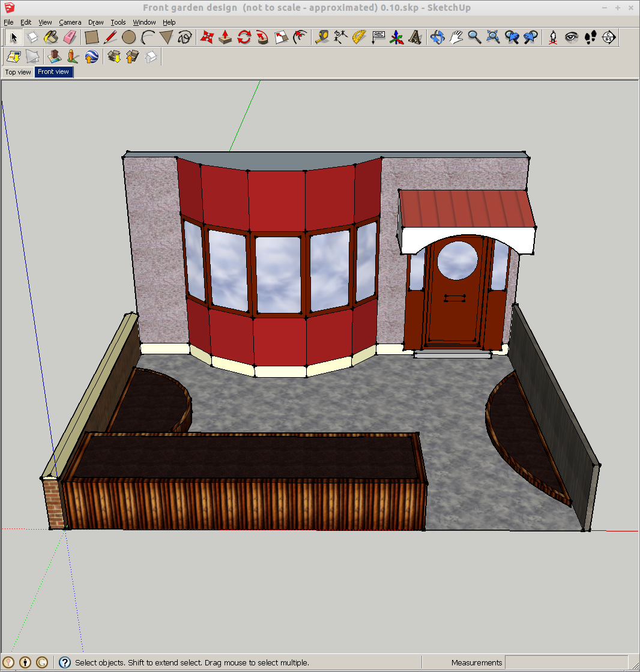Choose the 3D Text tool
This screenshot has height=672, width=640.
(x=415, y=38)
